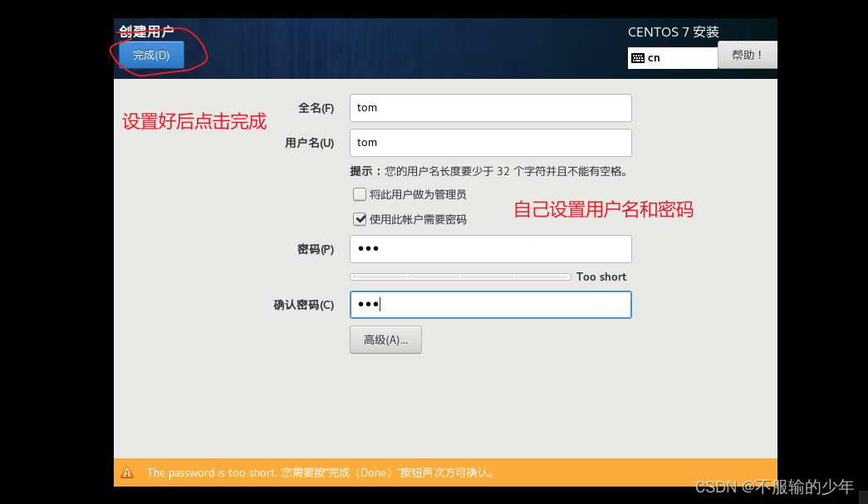The image size is (868, 504).
Task: Click the 确认密码(C) label
Action: click(x=304, y=305)
